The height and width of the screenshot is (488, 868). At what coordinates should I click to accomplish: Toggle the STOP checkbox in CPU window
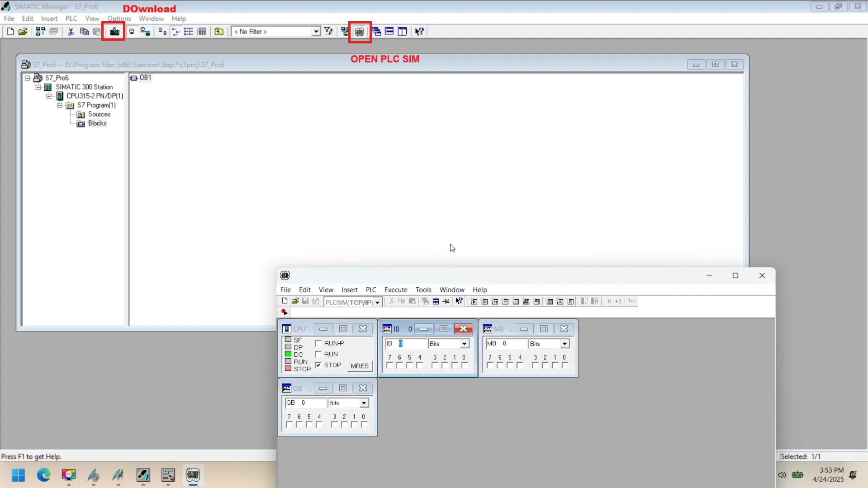coord(318,365)
